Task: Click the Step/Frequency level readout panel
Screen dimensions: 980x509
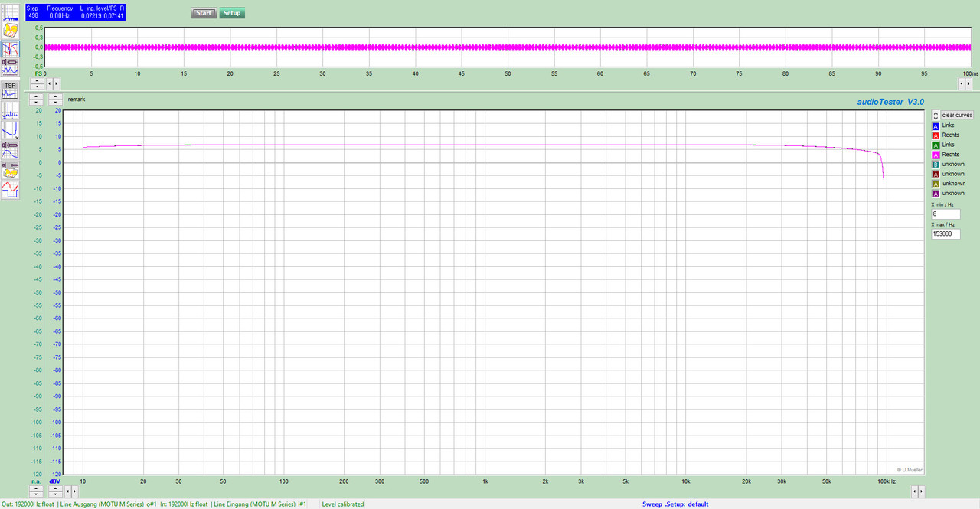Action: tap(75, 11)
